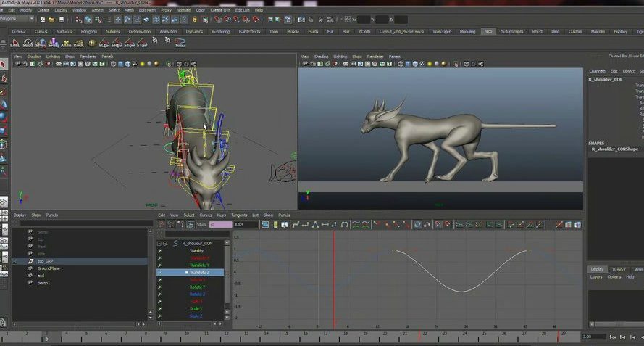644x346 pixels.
Task: Click Break Tangents icon in Graph Editor
Action: [x=377, y=225]
